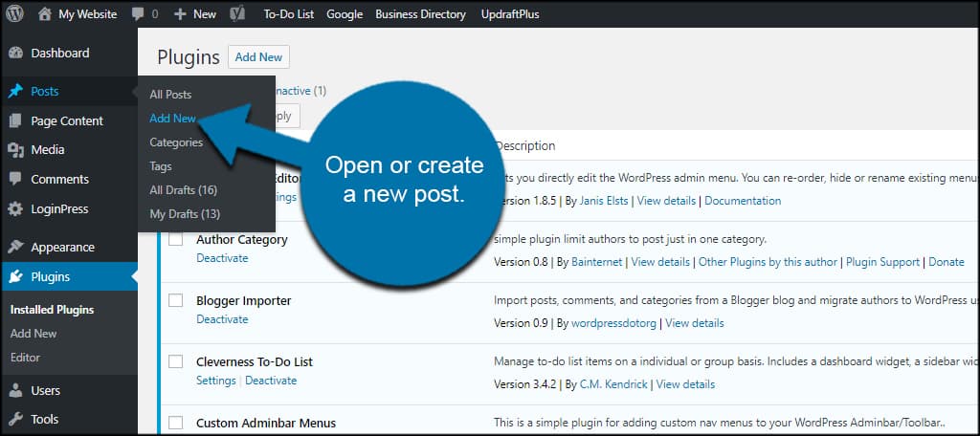Viewport: 980px width, 436px height.
Task: Open Documentation link for Admin Menu Editor
Action: pyautogui.click(x=743, y=201)
